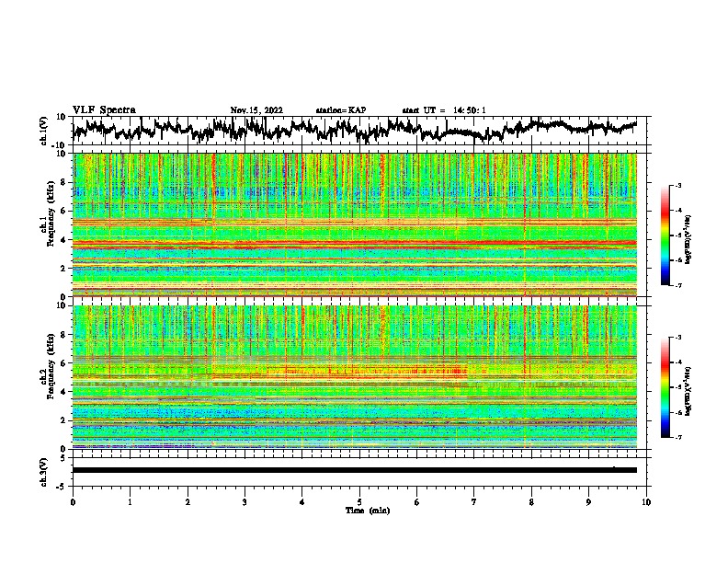Screen dimensions: 728x563
Task: Click time axis tick label '8'
Action: [531, 502]
